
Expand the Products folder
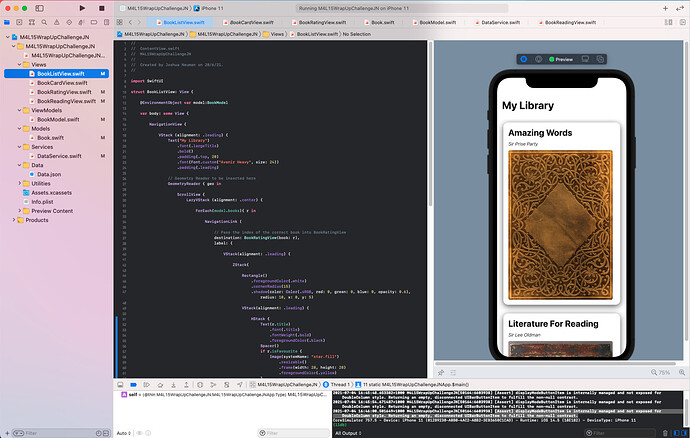pyautogui.click(x=14, y=220)
